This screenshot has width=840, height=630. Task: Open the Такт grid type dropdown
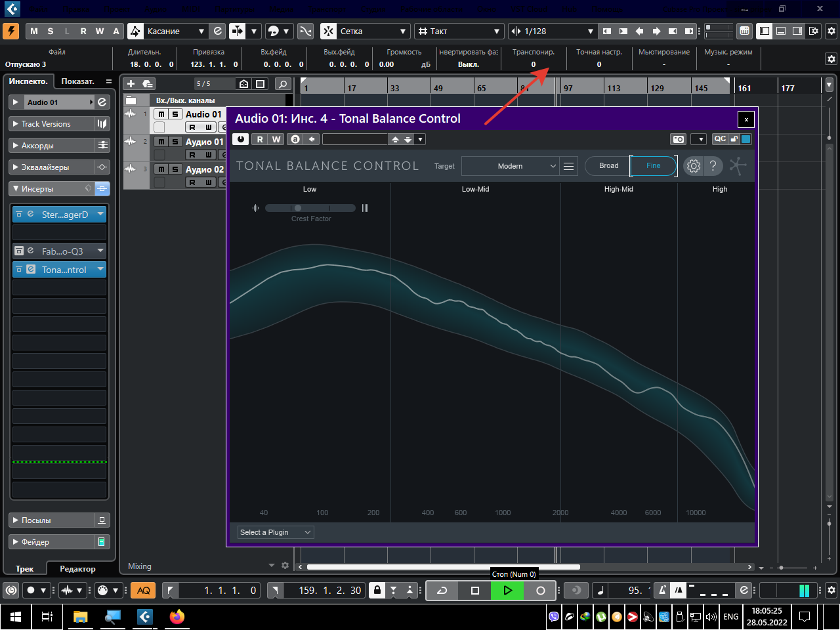tap(459, 31)
